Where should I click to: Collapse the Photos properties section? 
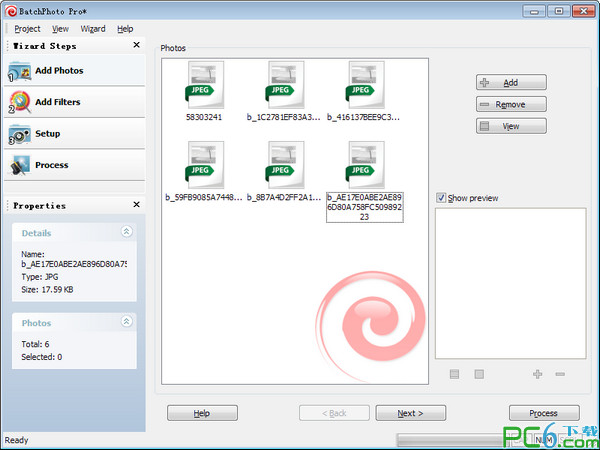127,321
